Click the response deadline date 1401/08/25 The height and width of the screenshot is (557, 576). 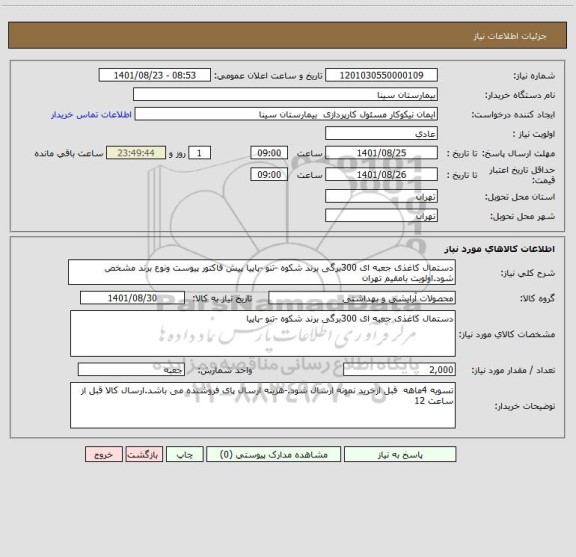(381, 153)
